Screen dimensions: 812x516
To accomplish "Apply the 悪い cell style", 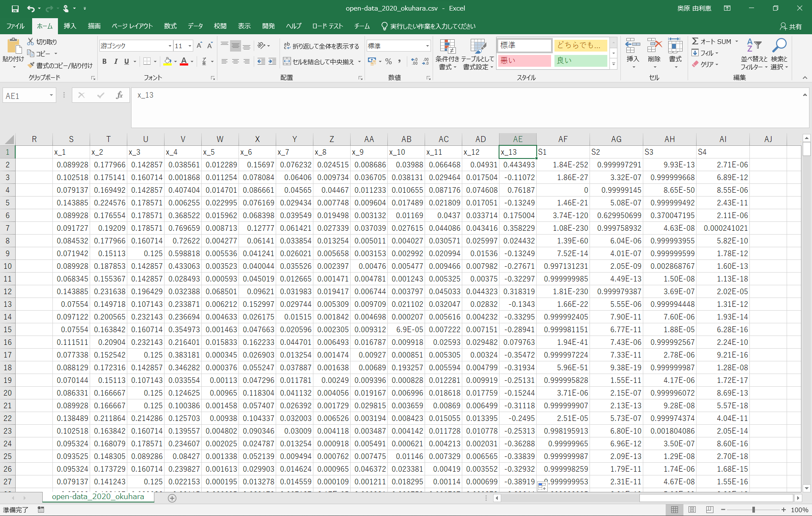I will click(524, 61).
